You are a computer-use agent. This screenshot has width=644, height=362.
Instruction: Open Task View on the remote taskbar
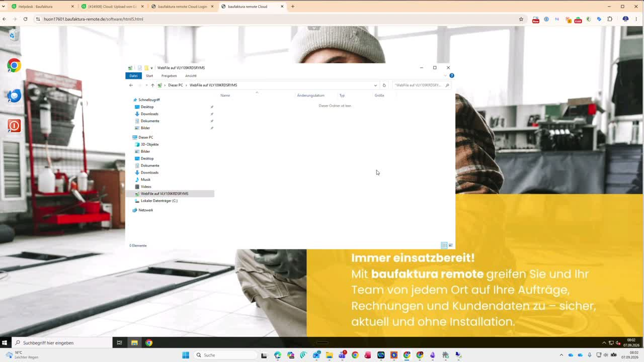click(120, 343)
